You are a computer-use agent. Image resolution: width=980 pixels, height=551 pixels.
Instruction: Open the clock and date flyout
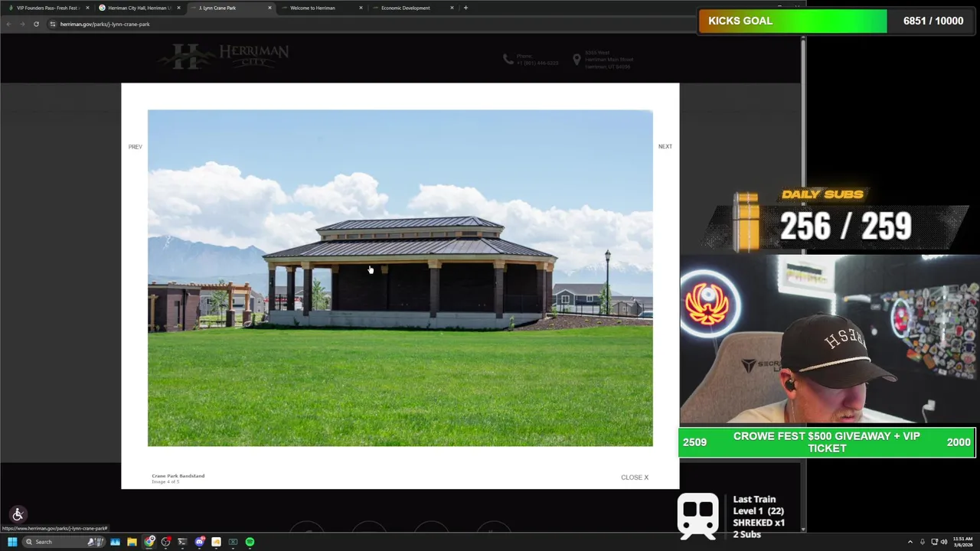[963, 542]
